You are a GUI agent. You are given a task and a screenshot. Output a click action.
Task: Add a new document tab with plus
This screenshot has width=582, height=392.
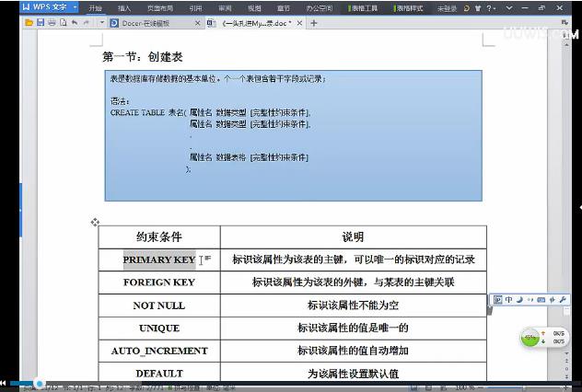[x=314, y=23]
